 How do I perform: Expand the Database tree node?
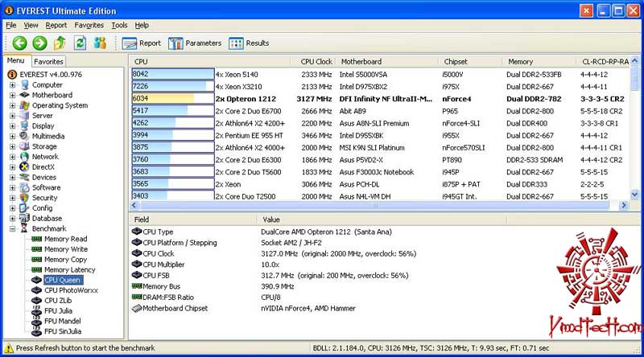(x=12, y=219)
